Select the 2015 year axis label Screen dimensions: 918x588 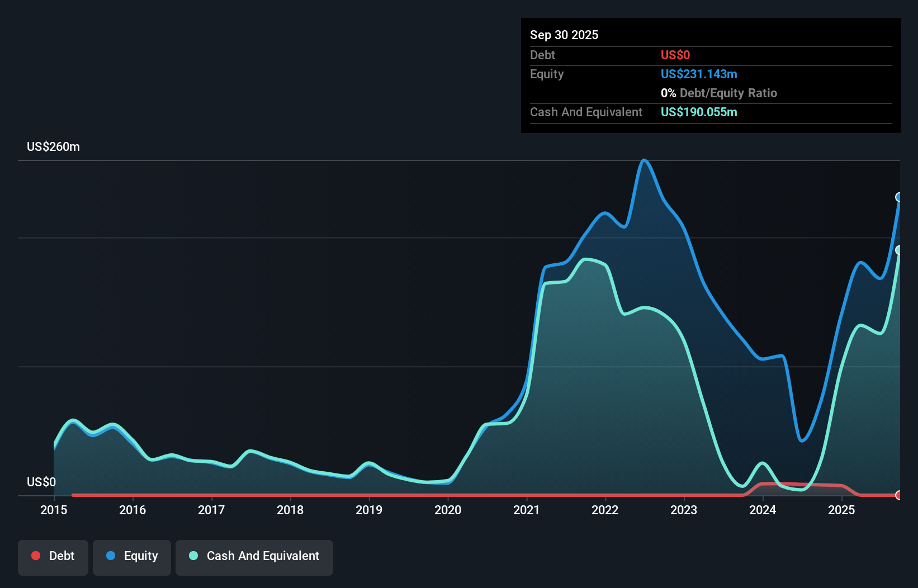click(x=53, y=510)
